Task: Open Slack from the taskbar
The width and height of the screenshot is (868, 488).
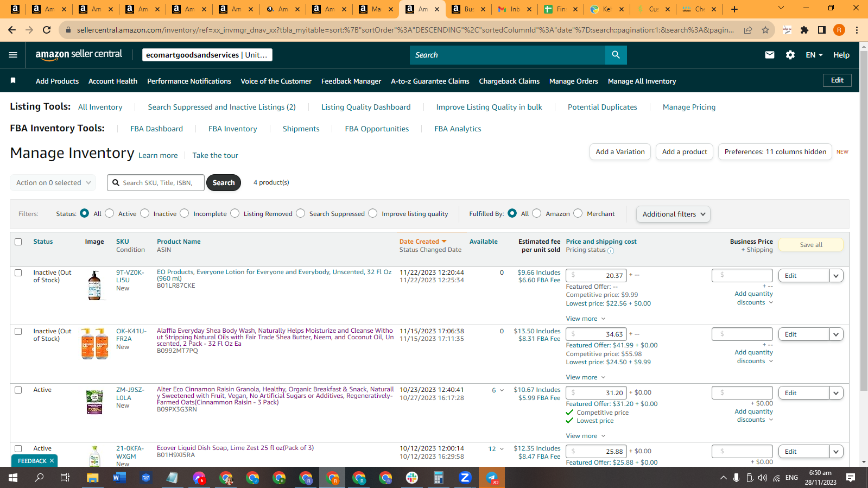Action: 411,478
